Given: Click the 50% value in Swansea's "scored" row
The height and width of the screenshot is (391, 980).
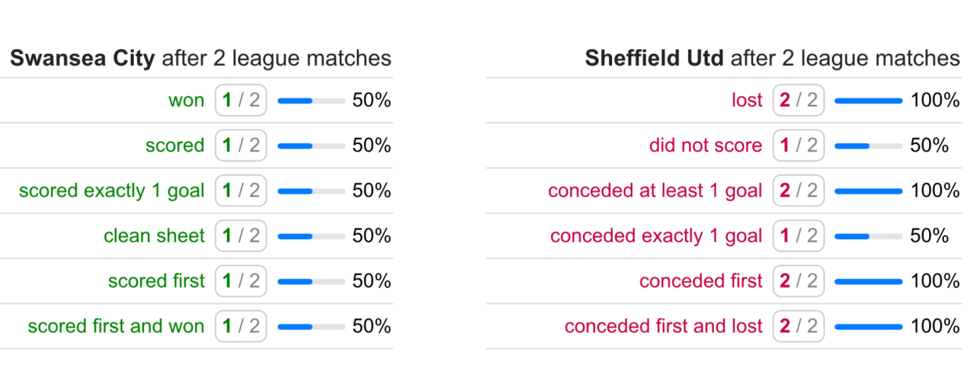Looking at the screenshot, I should pyautogui.click(x=371, y=145).
